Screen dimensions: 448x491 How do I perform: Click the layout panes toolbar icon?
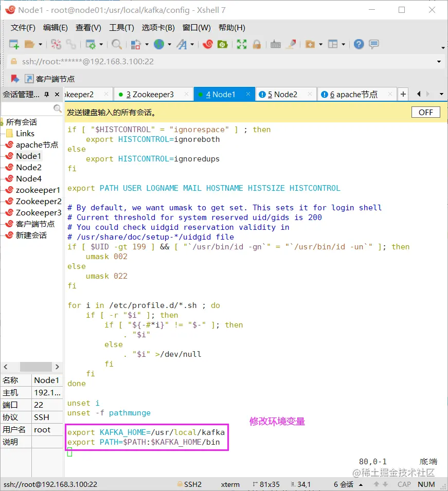[x=333, y=44]
